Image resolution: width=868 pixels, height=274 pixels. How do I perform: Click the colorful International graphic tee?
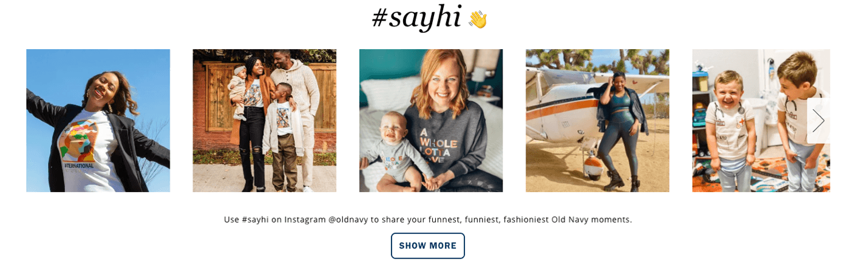(84, 145)
